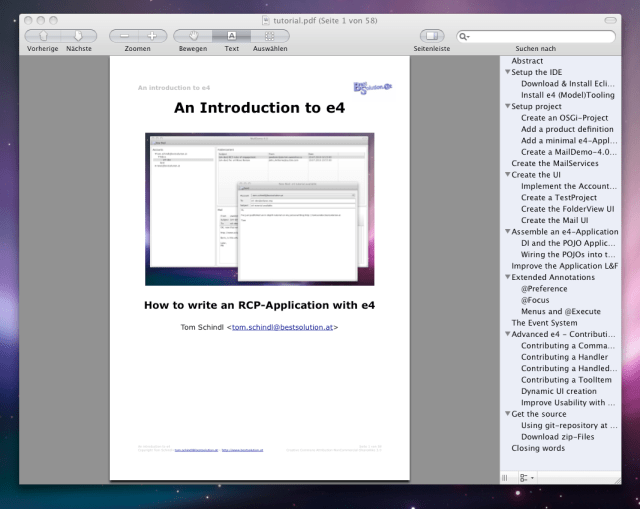Zoom out with the minus button
Screen dimensions: 640x509
coord(124,35)
